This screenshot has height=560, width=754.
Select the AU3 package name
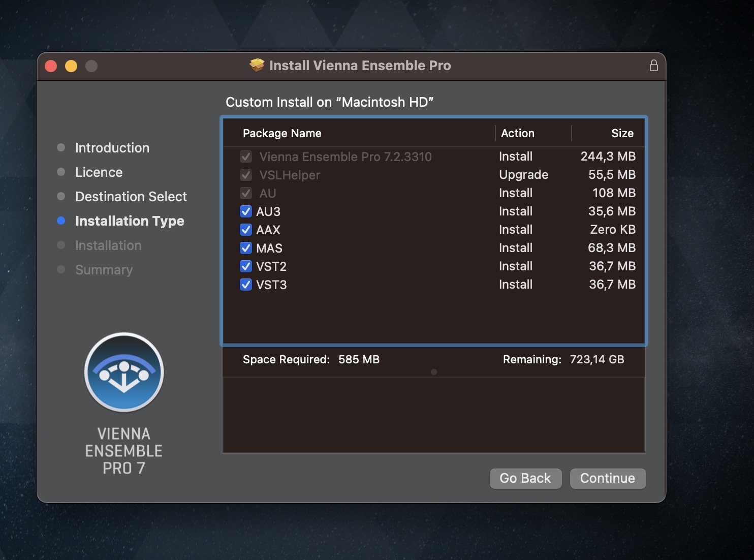[268, 211]
